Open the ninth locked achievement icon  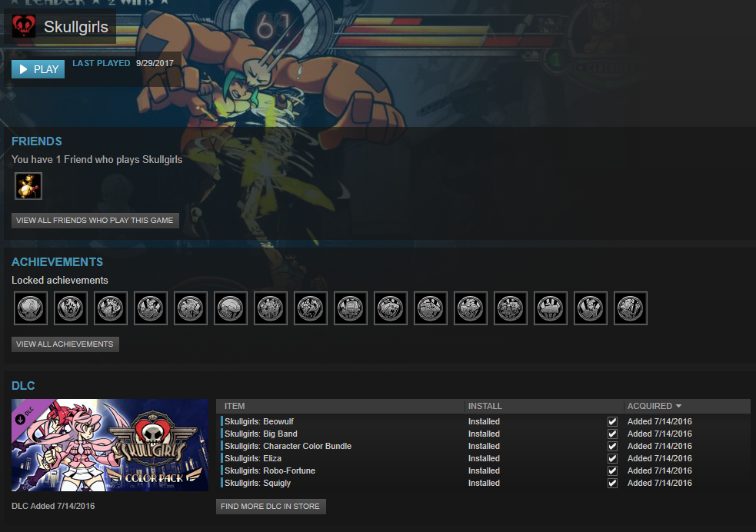(x=351, y=308)
